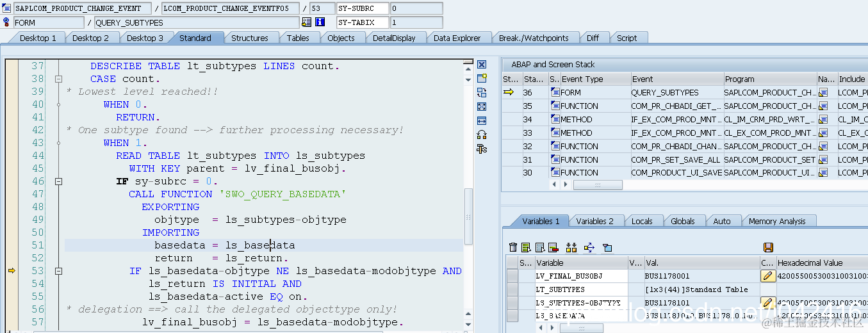868x333 pixels.
Task: Click the red delete-row icon in Variables toolbar
Action: click(553, 247)
